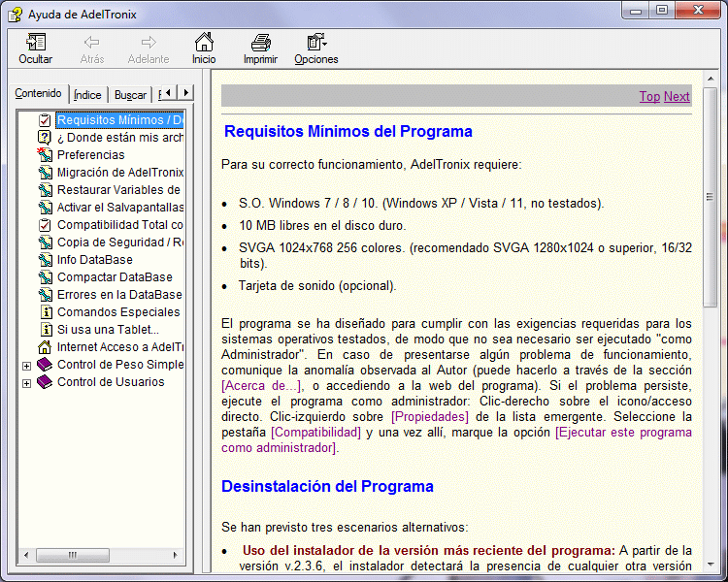Click the Preferencias topic icon
Image resolution: width=728 pixels, height=582 pixels.
coord(45,155)
